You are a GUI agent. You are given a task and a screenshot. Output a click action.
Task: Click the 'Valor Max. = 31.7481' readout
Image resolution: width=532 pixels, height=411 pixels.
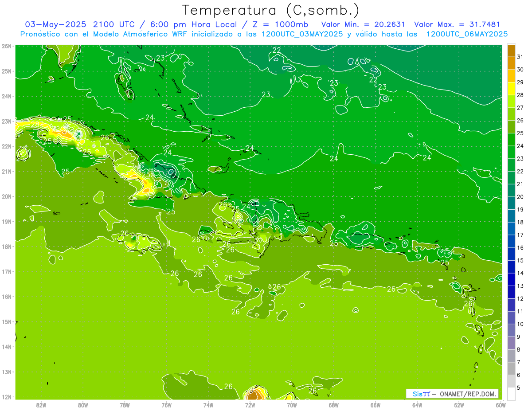tap(457, 24)
